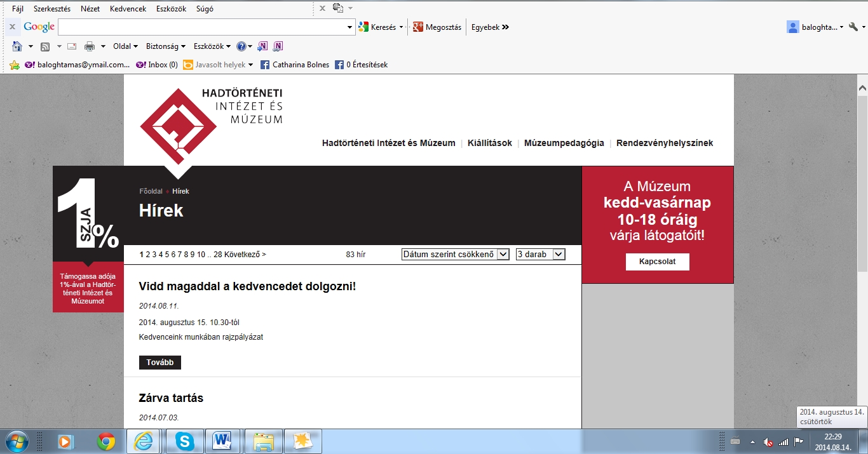Viewport: 868px width, 454px height.
Task: Jump to page 28 of the news list
Action: [218, 255]
